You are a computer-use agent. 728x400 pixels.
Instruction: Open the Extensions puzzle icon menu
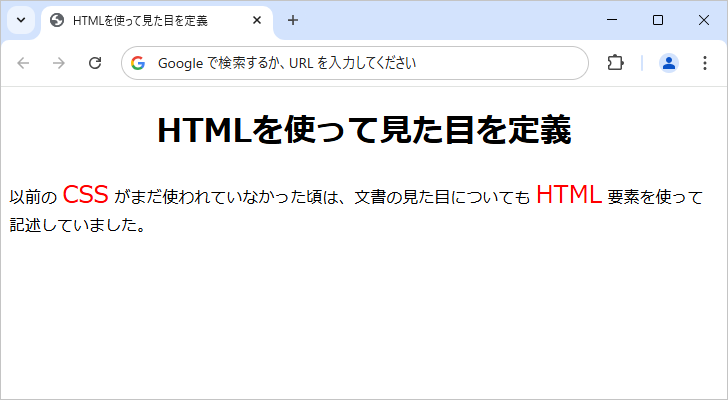(x=615, y=63)
